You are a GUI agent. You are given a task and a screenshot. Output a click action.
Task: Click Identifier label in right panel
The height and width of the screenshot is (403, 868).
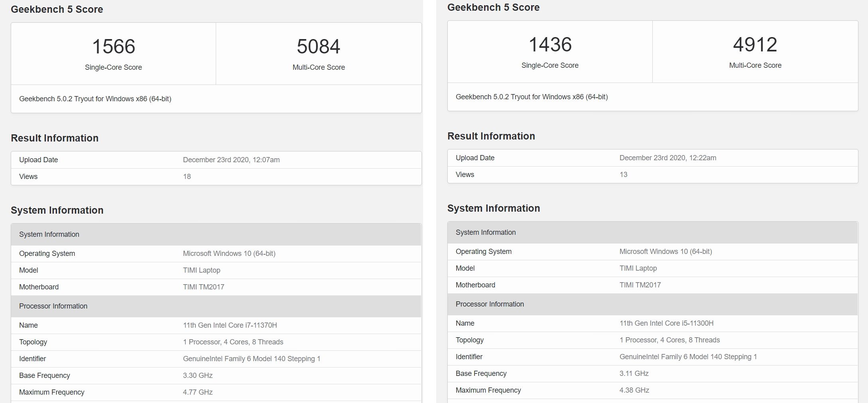click(x=469, y=357)
